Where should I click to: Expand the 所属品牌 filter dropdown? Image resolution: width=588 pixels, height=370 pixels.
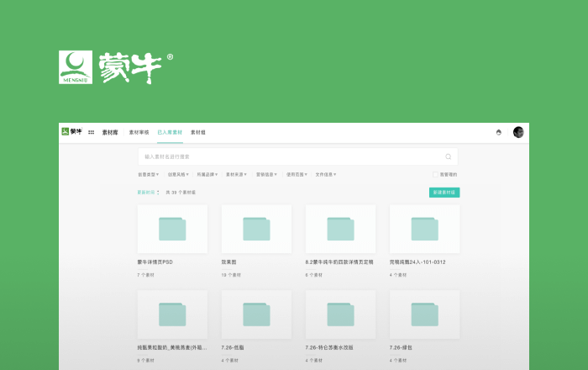tap(207, 175)
